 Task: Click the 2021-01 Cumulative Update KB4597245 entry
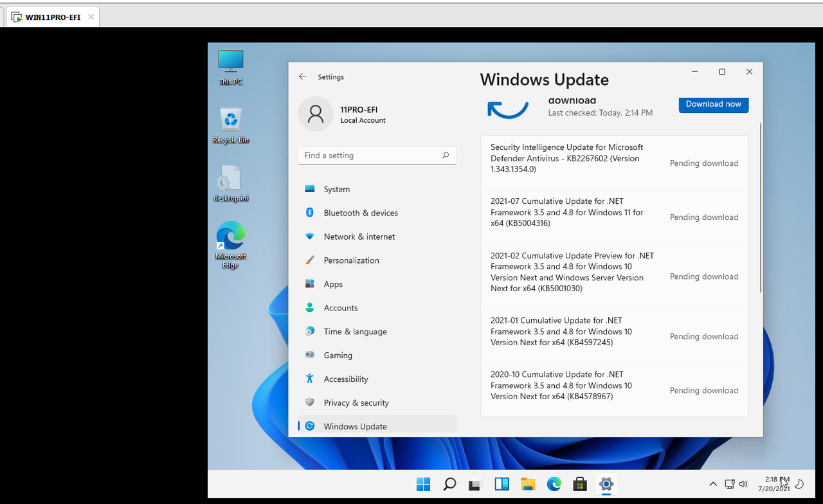(615, 336)
